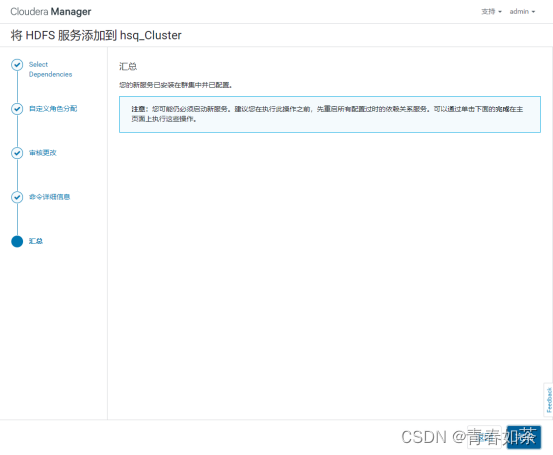The height and width of the screenshot is (455, 553).
Task: Select the 汇总 step label in the sidebar
Action: pos(36,241)
